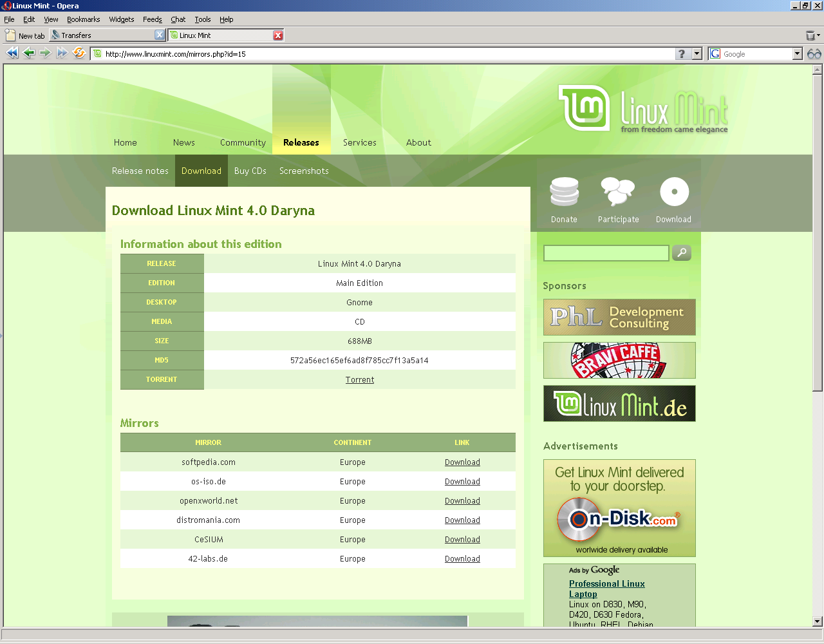Open the Releases site section

tap(301, 142)
